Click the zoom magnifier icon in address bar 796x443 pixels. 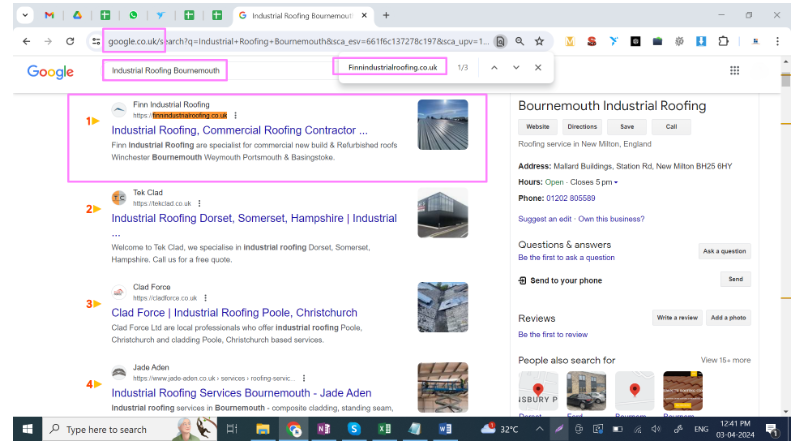(519, 42)
